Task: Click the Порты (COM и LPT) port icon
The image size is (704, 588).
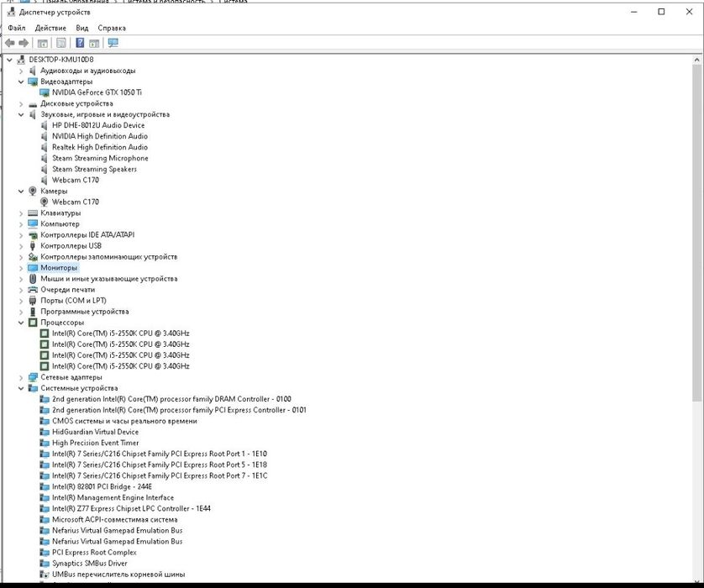Action: 32,301
